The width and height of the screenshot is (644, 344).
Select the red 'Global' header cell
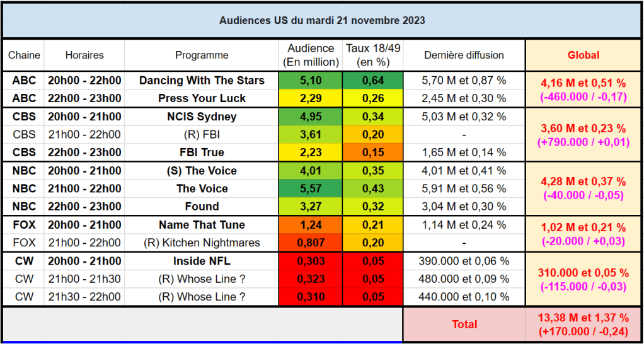(584, 55)
